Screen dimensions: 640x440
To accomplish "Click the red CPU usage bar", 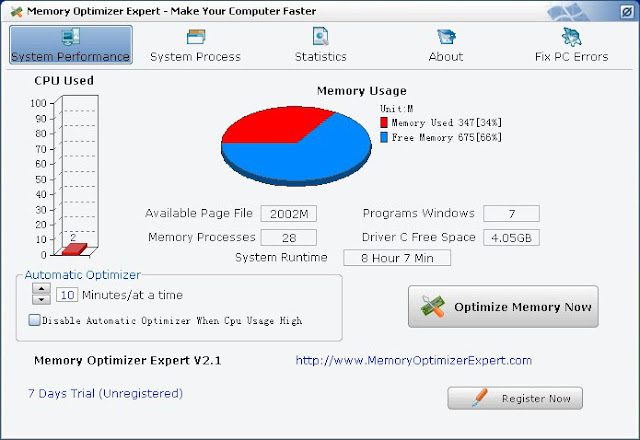I will (x=75, y=249).
